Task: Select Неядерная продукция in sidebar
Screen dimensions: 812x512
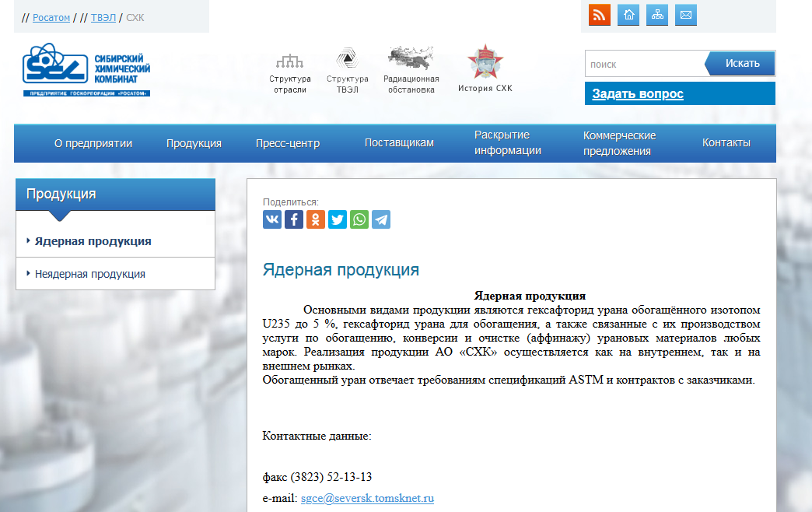Action: [x=89, y=274]
